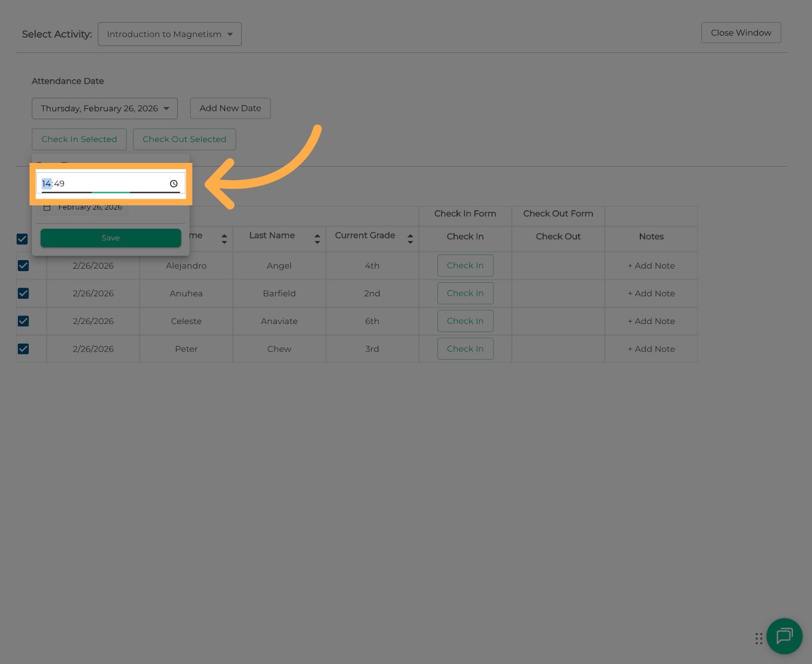Sort by Current Grade column arrows
The width and height of the screenshot is (812, 664).
pyautogui.click(x=410, y=239)
